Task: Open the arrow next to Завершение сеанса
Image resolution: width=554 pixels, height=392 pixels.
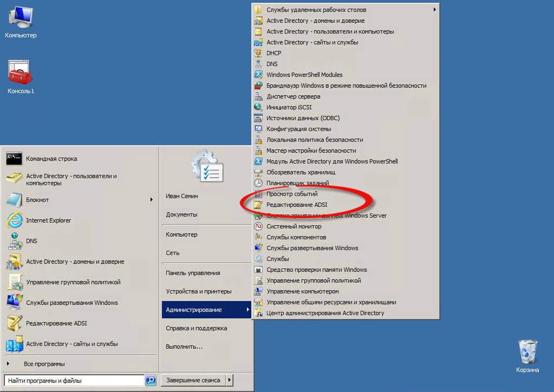Action: 230,380
